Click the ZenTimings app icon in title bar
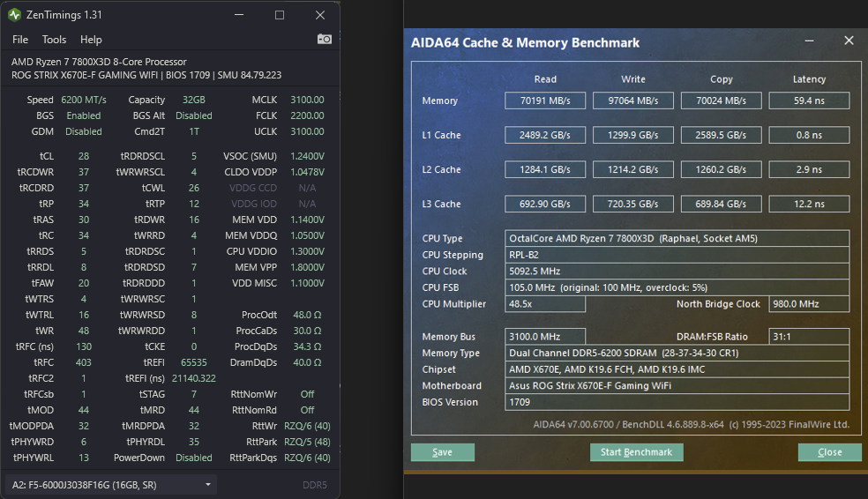868x499 pixels. pyautogui.click(x=14, y=15)
